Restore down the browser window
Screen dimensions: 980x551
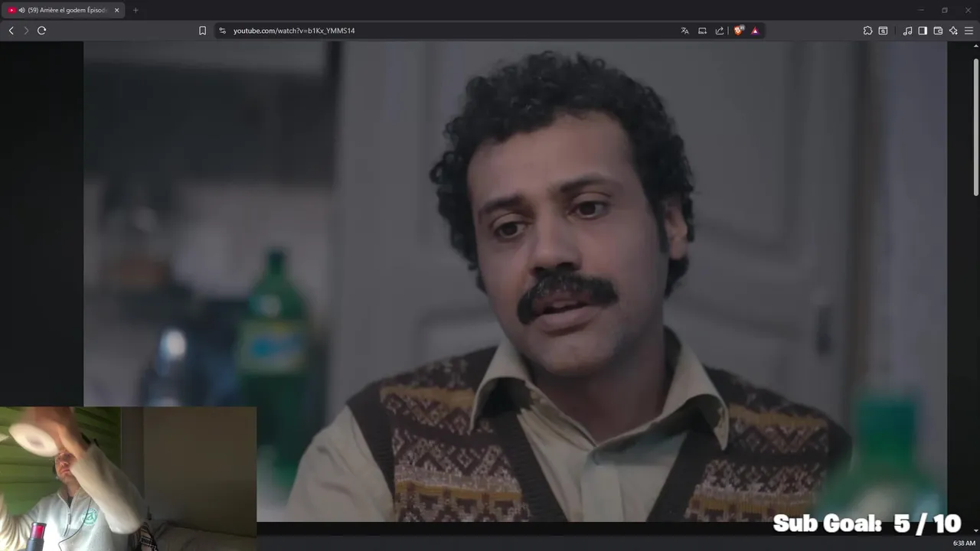(944, 10)
